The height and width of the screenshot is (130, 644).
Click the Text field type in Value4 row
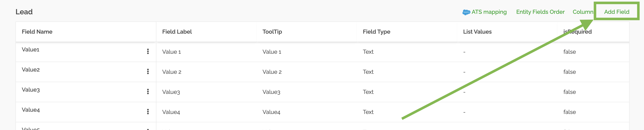pyautogui.click(x=368, y=112)
